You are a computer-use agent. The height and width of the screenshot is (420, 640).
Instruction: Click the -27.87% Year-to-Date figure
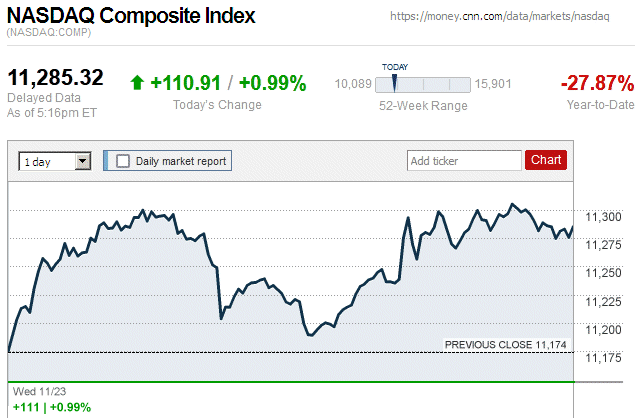(597, 83)
